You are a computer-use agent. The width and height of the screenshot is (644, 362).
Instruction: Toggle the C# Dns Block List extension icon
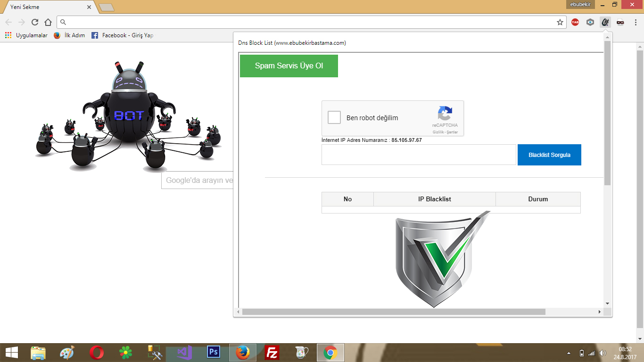[605, 22]
